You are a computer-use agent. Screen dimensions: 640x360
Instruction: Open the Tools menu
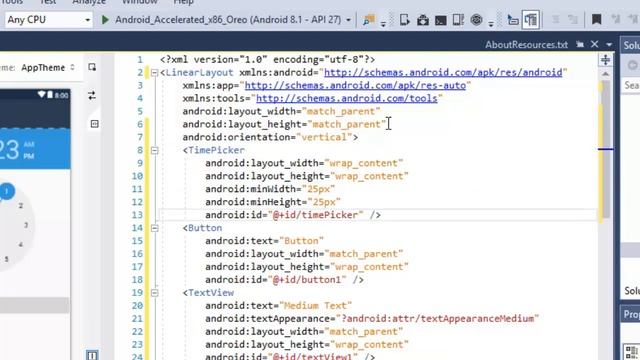click(11, 2)
